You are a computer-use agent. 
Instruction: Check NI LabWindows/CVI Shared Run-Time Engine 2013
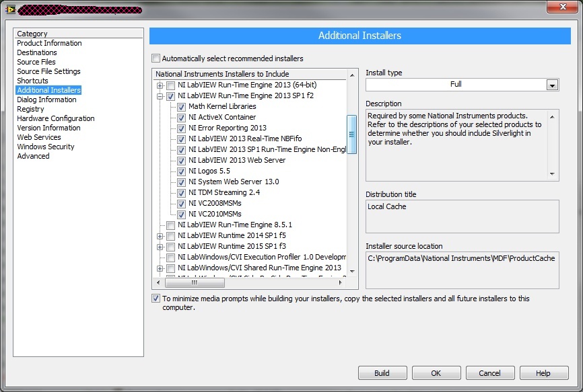pyautogui.click(x=171, y=268)
